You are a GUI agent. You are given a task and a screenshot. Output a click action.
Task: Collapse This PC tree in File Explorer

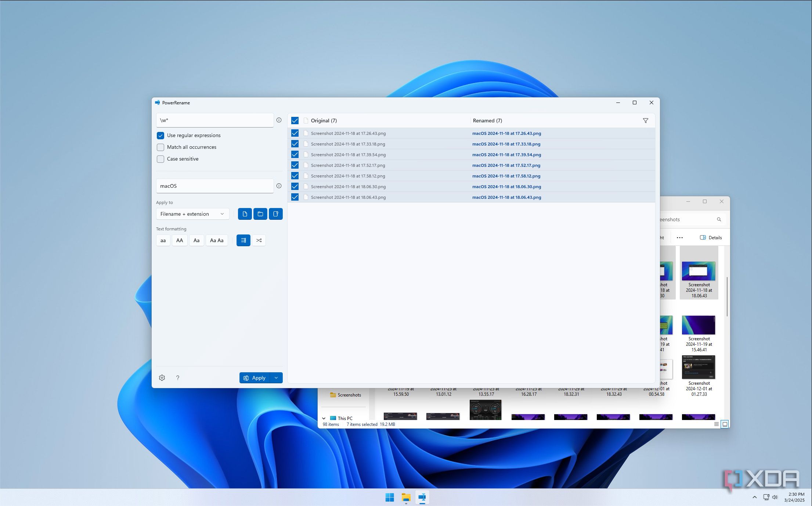[324, 418]
